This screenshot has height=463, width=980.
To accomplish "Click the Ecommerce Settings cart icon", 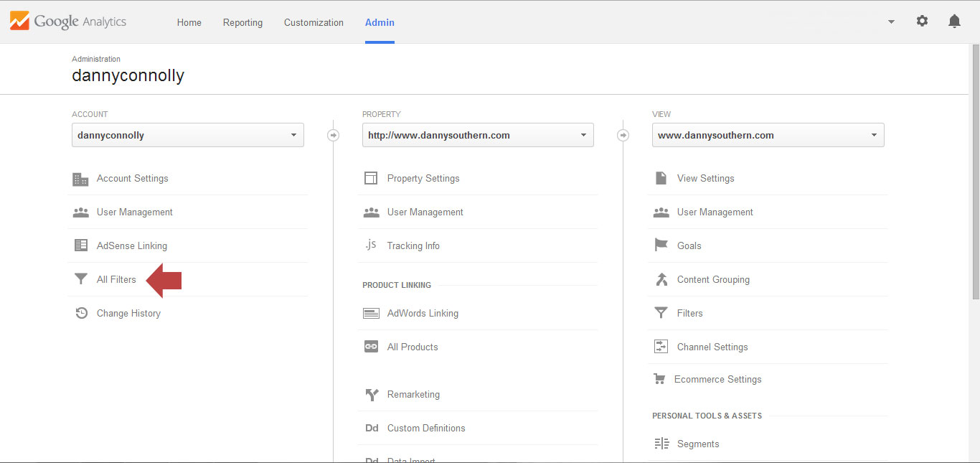I will [x=659, y=379].
